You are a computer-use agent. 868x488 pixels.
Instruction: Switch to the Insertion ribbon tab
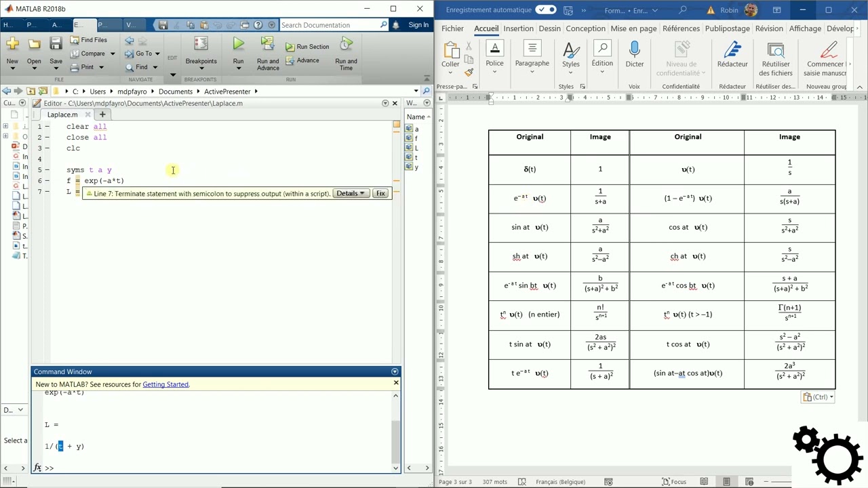(518, 28)
